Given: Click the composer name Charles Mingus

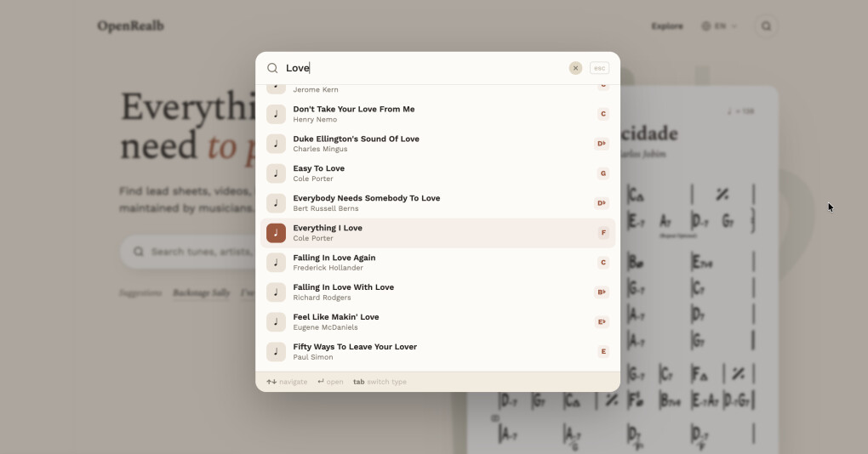Looking at the screenshot, I should [x=321, y=150].
